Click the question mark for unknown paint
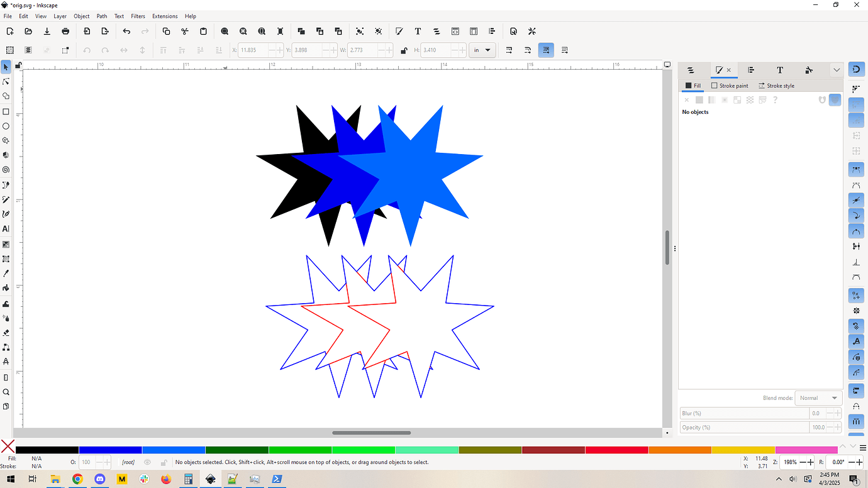The width and height of the screenshot is (868, 488). click(775, 99)
